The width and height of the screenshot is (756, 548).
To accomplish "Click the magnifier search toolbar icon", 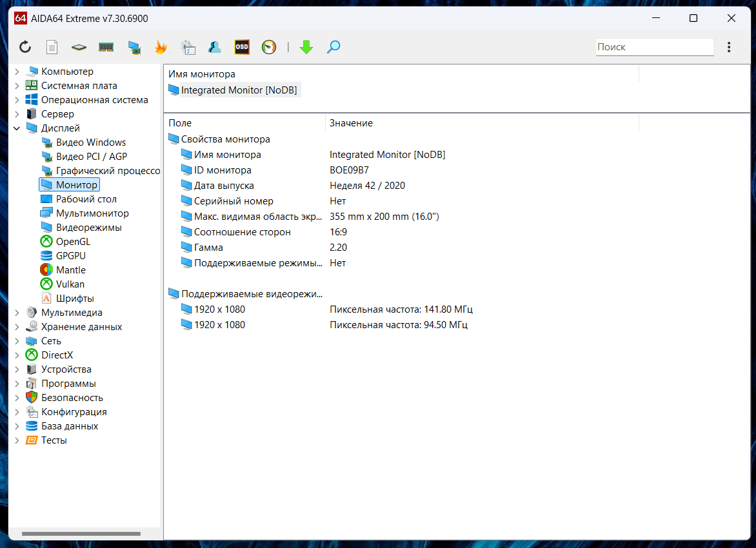I will 333,47.
